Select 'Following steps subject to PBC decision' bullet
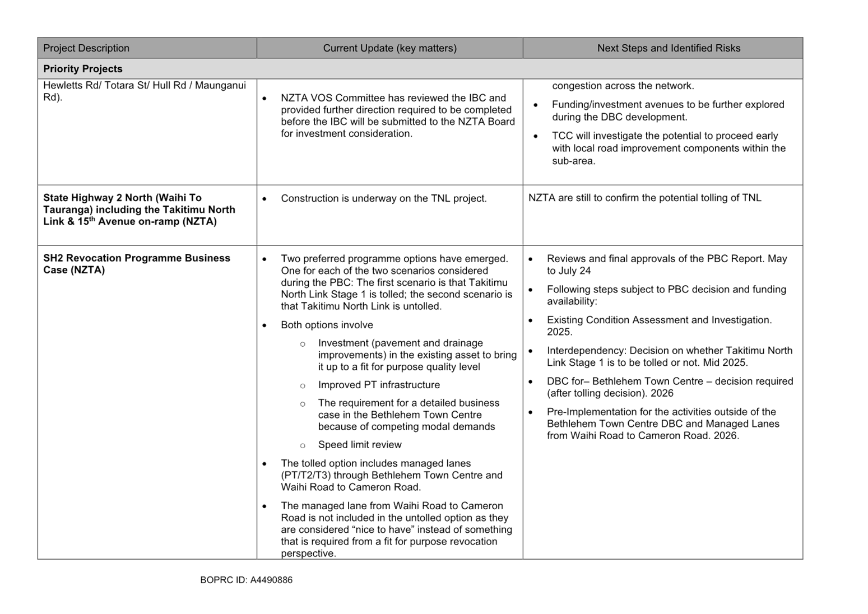This screenshot has width=868, height=614. click(667, 295)
